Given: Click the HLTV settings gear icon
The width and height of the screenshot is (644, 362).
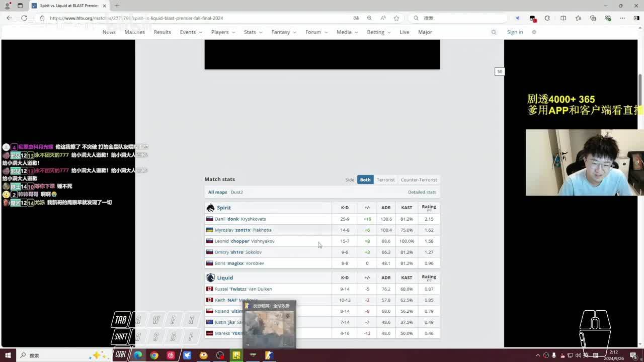Looking at the screenshot, I should tap(534, 32).
